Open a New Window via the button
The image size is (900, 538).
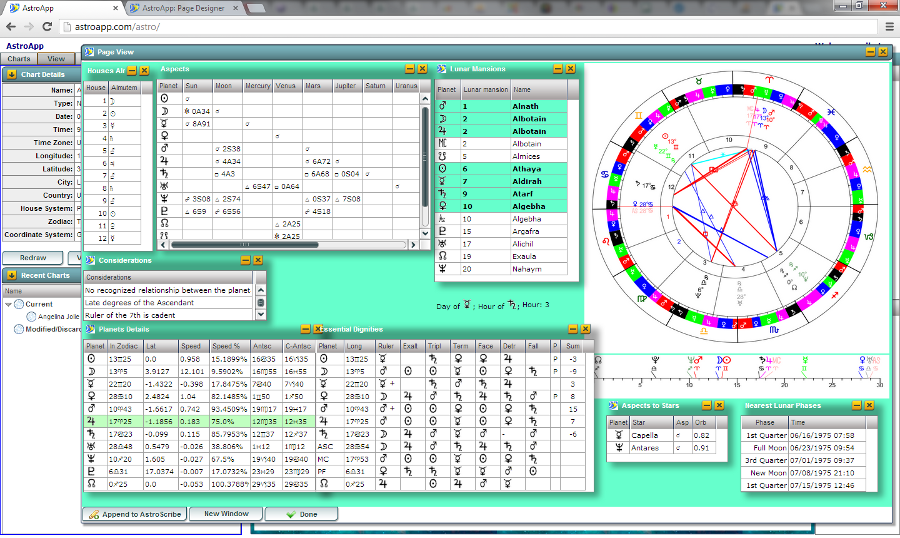click(x=226, y=514)
